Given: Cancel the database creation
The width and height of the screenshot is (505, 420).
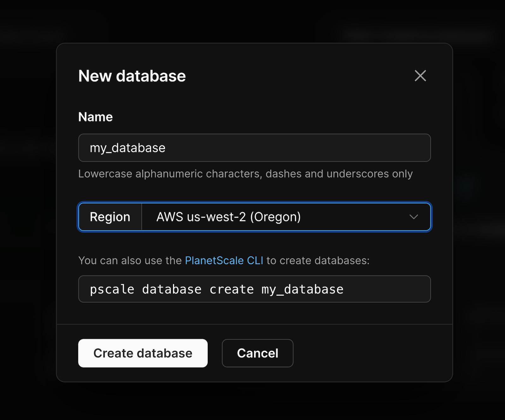Looking at the screenshot, I should [x=257, y=353].
